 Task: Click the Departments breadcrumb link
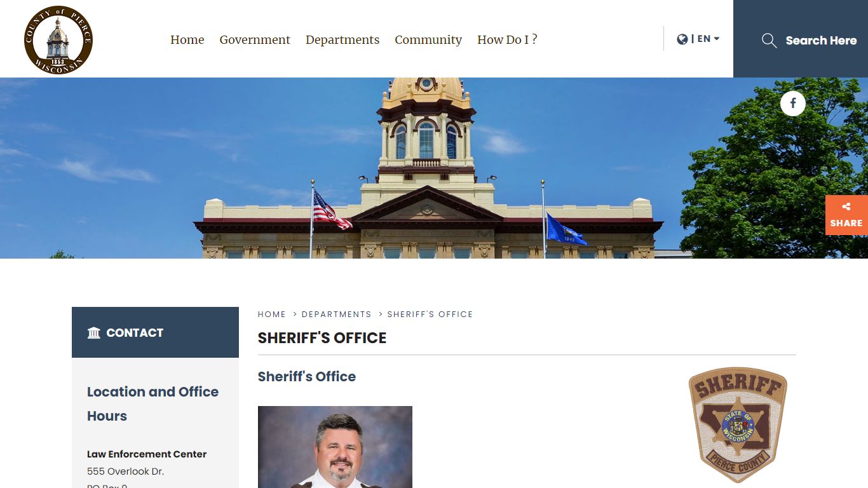tap(336, 315)
